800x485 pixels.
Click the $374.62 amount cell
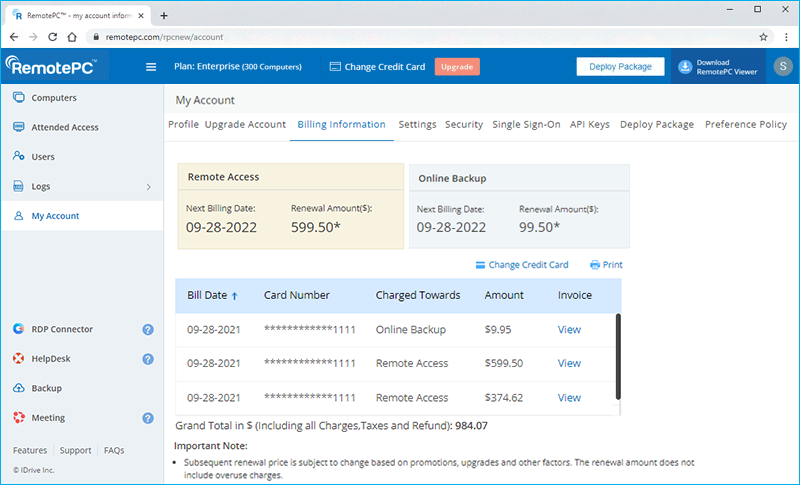(504, 398)
